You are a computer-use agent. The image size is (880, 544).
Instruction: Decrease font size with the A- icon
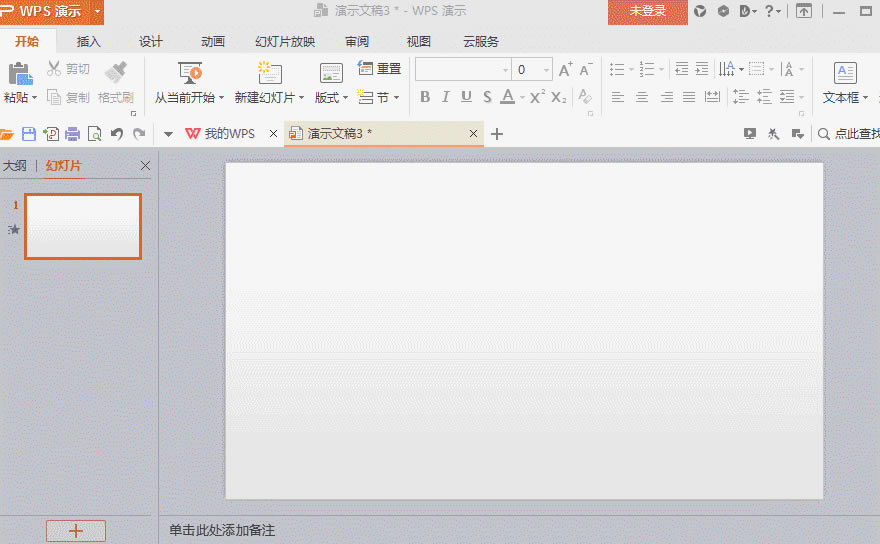[x=585, y=70]
